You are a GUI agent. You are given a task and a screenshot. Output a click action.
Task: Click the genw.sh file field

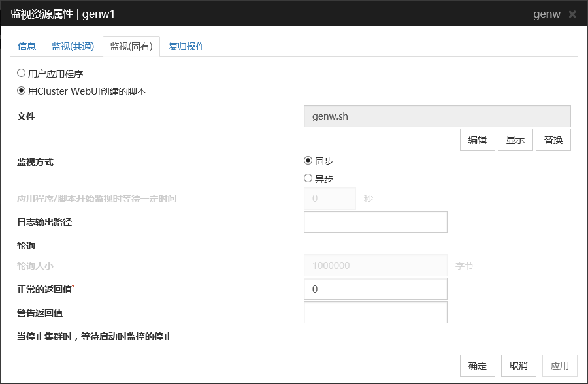(x=437, y=116)
